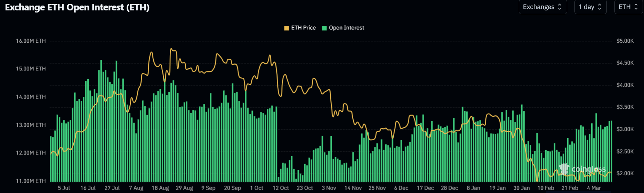This screenshot has height=193, width=644.
Task: Open the ETH unit dropdown
Action: point(628,7)
